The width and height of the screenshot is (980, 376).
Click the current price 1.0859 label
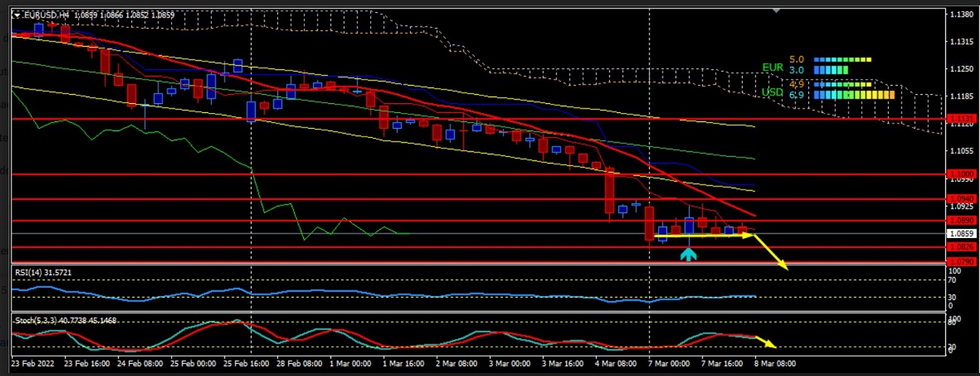pyautogui.click(x=959, y=234)
